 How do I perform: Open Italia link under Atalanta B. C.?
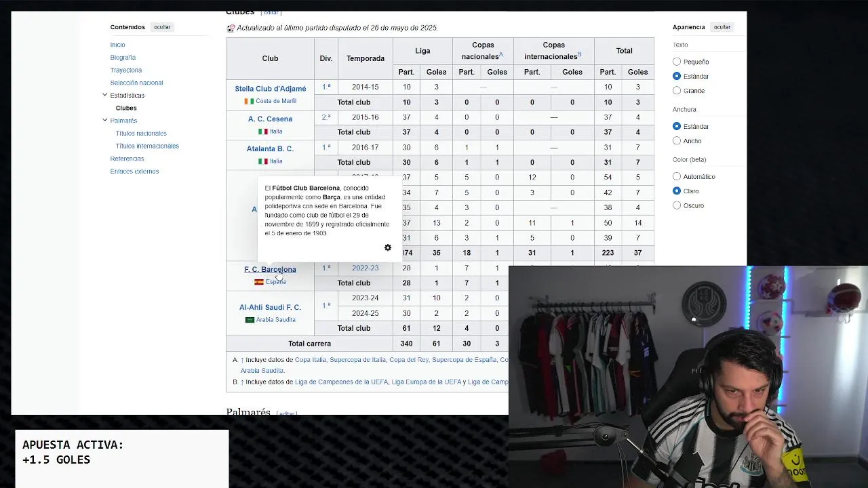point(276,161)
